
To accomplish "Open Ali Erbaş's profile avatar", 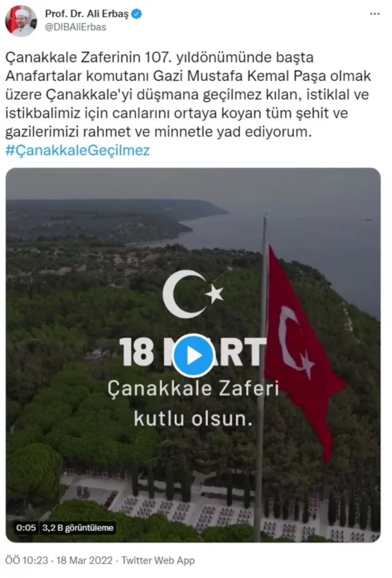I will [x=21, y=21].
